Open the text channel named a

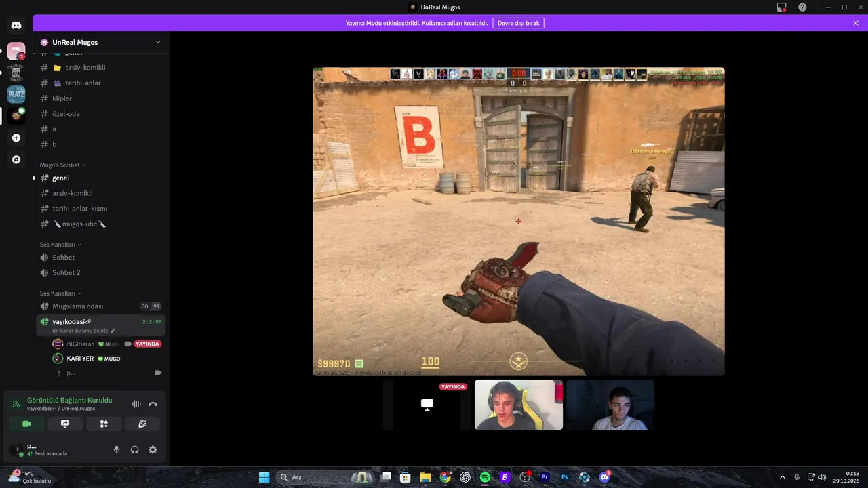click(101, 129)
